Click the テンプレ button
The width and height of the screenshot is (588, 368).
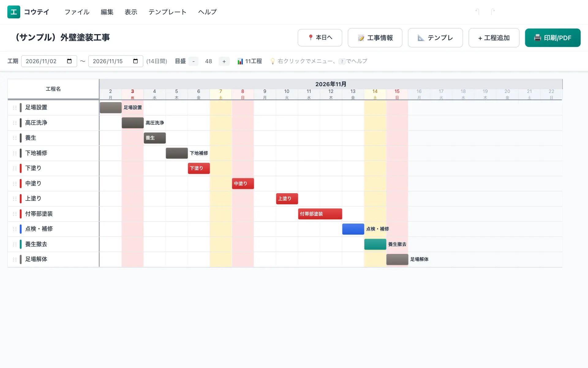pyautogui.click(x=435, y=38)
